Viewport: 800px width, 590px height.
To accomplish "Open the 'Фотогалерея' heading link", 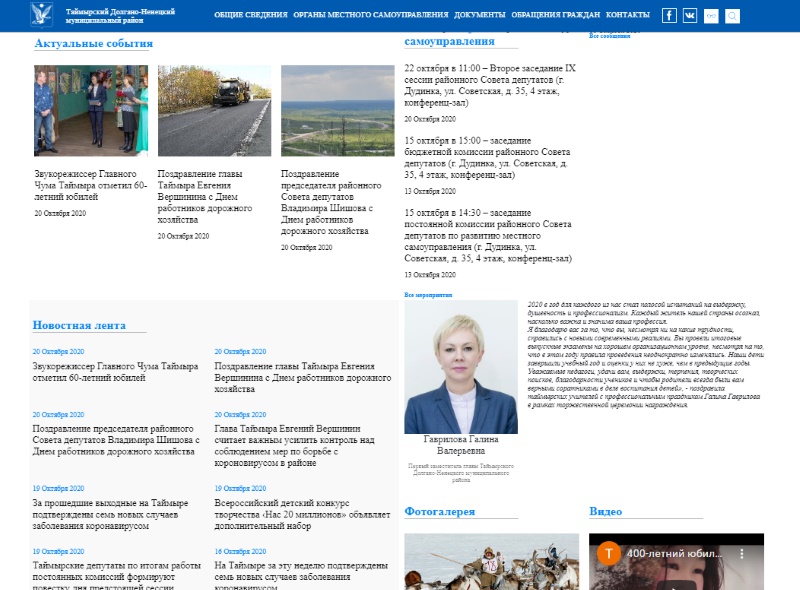I will [x=439, y=511].
